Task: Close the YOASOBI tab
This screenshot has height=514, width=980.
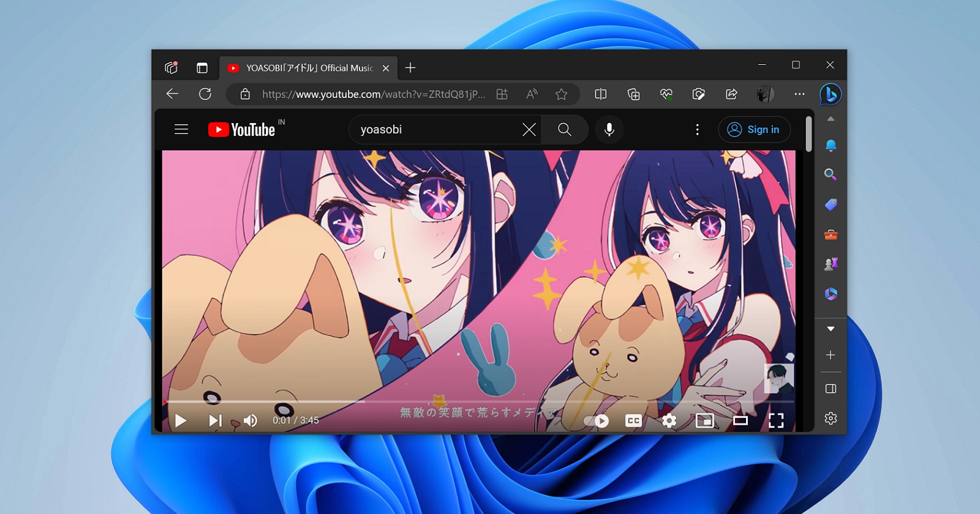Action: [386, 69]
